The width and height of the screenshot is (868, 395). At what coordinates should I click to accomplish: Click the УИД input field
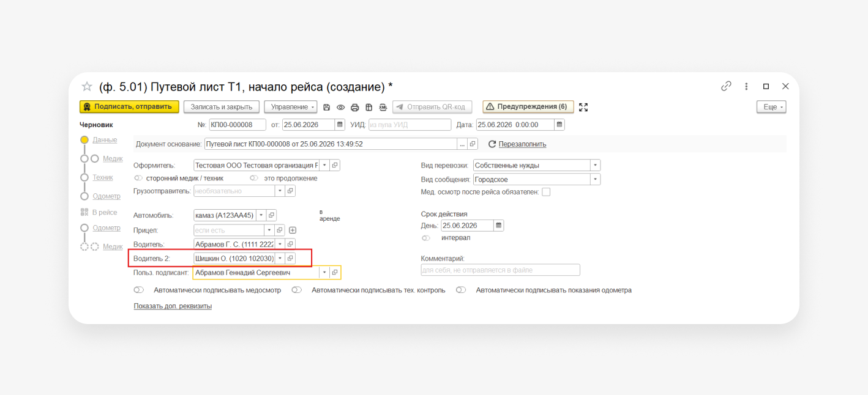pos(410,125)
